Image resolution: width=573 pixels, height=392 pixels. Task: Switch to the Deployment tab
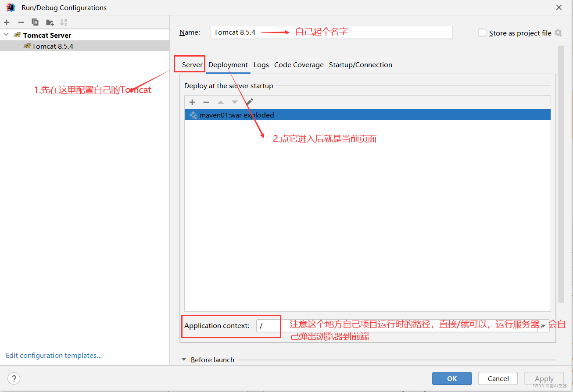tap(228, 65)
